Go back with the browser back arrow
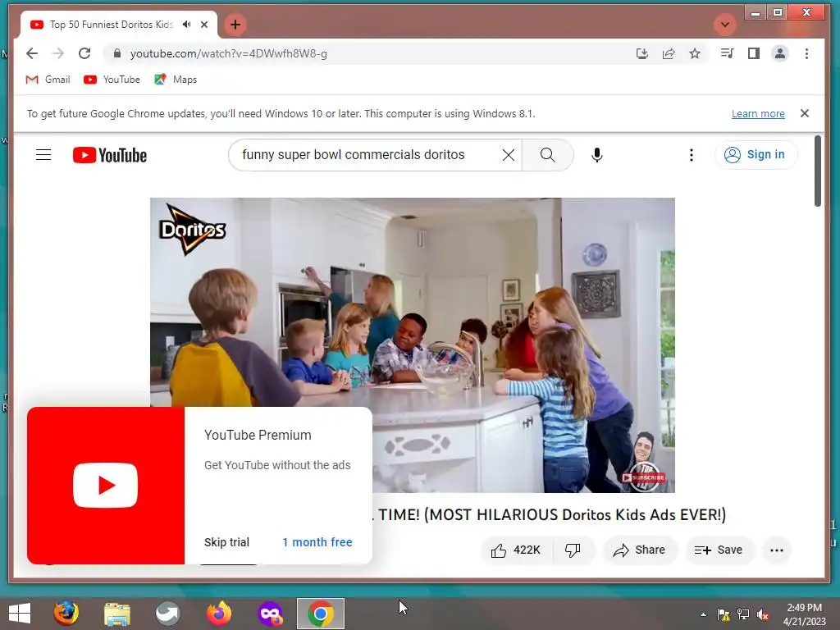Image resolution: width=840 pixels, height=630 pixels. (32, 53)
